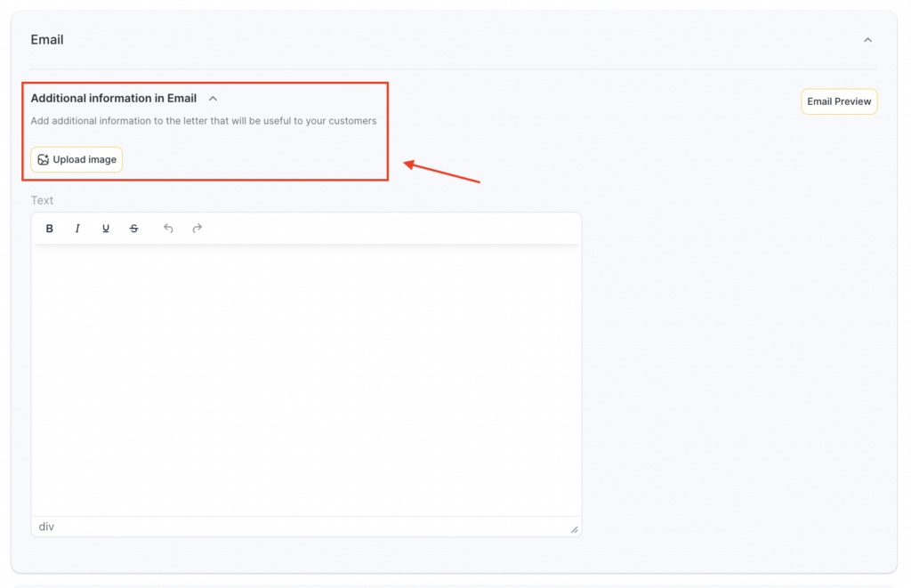Collapse the Email section with its chevron
Image resolution: width=911 pixels, height=588 pixels.
(867, 40)
